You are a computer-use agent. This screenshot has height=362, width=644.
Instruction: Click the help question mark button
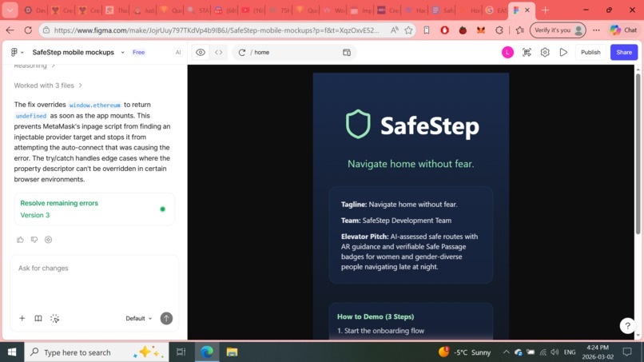(x=627, y=326)
